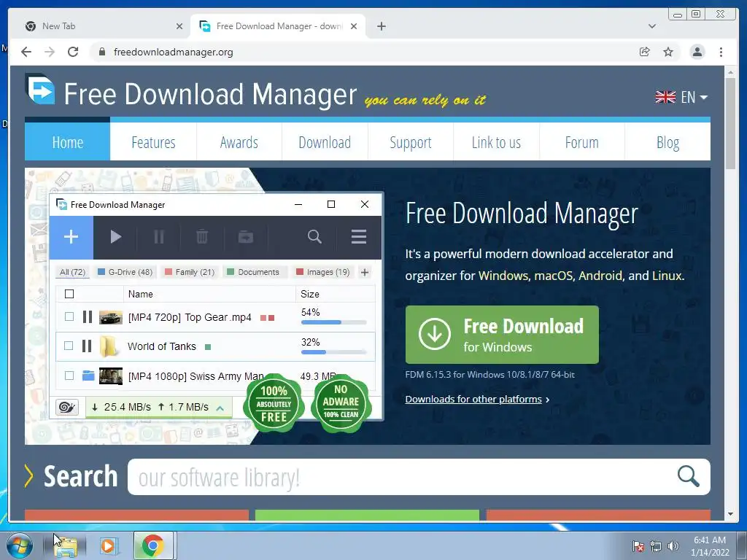Visit the Link to us page
This screenshot has height=560, width=747.
tap(496, 142)
